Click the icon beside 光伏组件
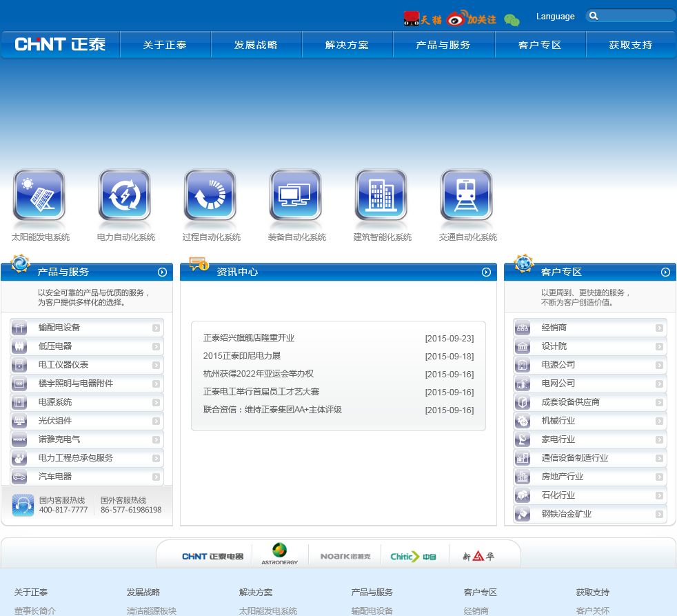Viewport: 677px width, 616px height. coord(19,421)
